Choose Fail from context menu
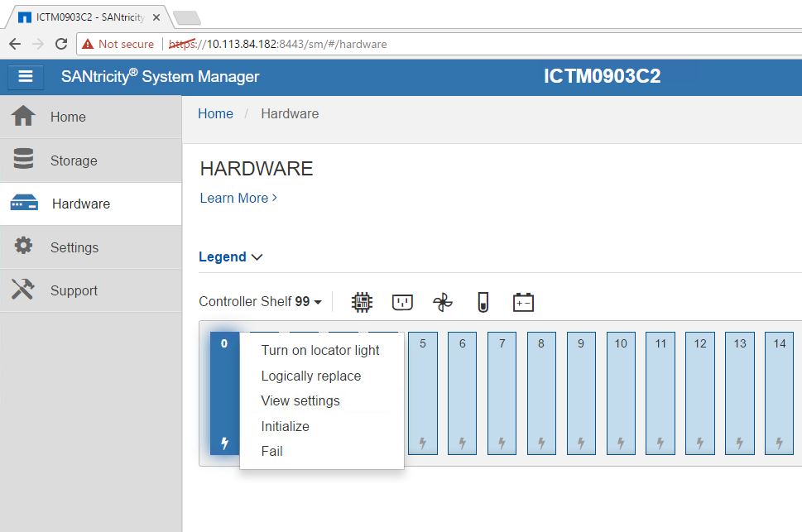 [x=271, y=451]
